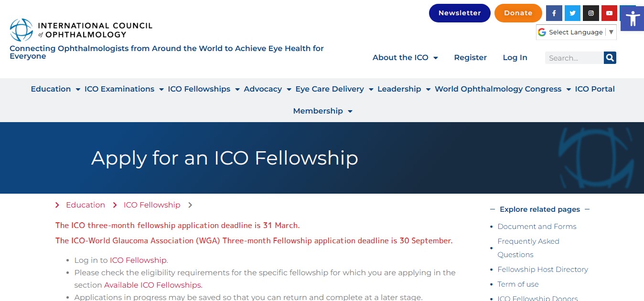Open the ICO Facebook page icon

(554, 13)
